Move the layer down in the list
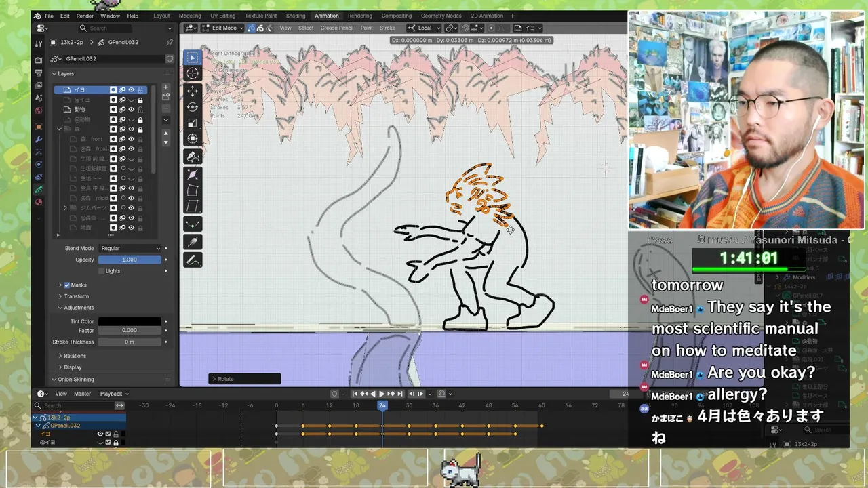The image size is (868, 488). 165,142
